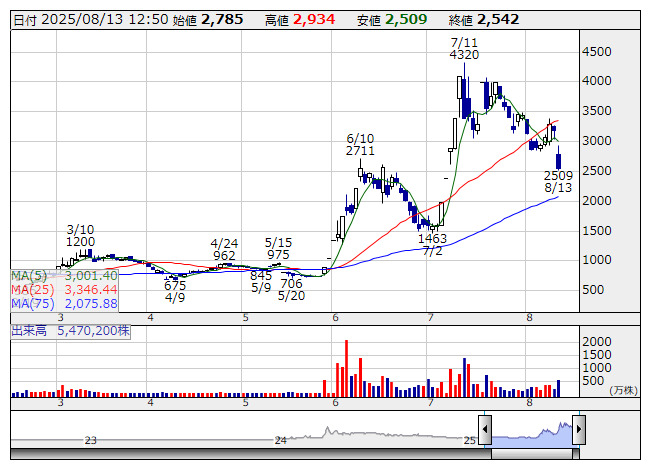Select the 8/13 2509 low label
The height and width of the screenshot is (470, 653).
point(558,182)
